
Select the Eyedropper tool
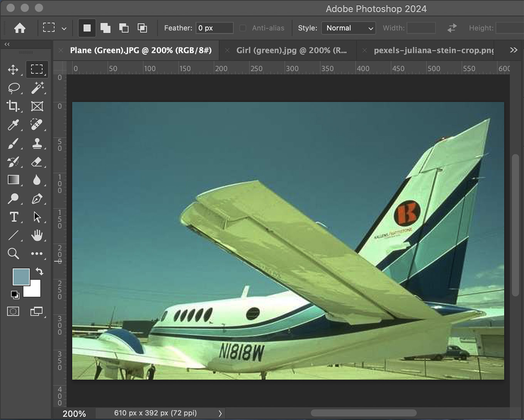click(13, 125)
